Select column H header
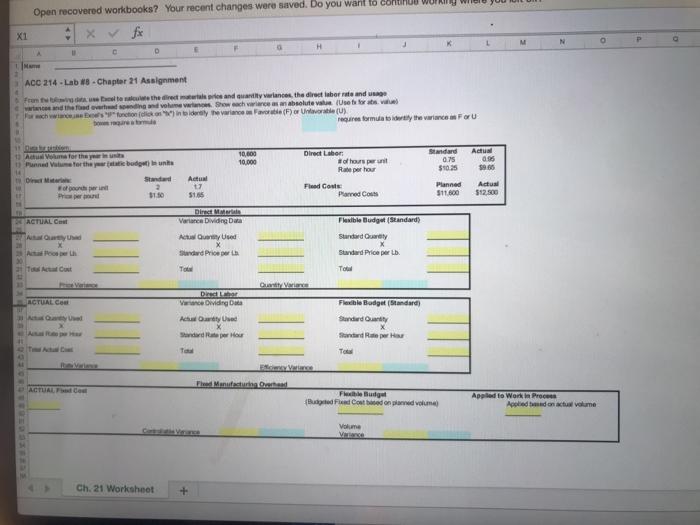The width and height of the screenshot is (700, 525). pyautogui.click(x=319, y=46)
